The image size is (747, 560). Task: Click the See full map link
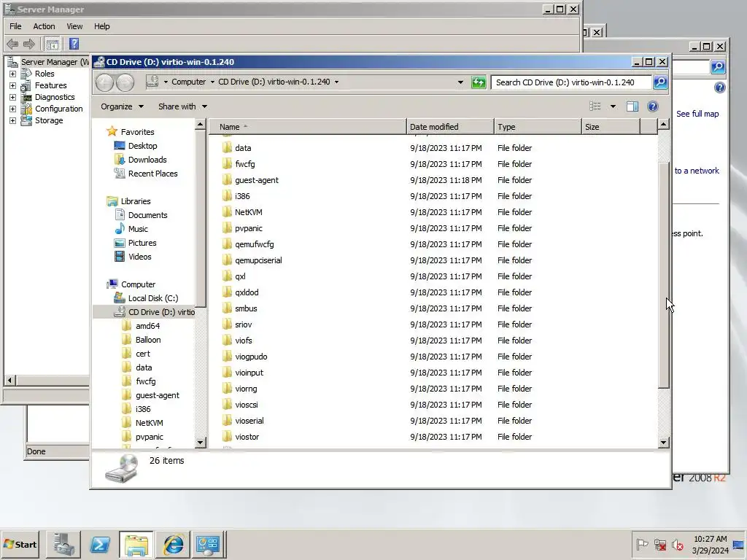pos(697,114)
